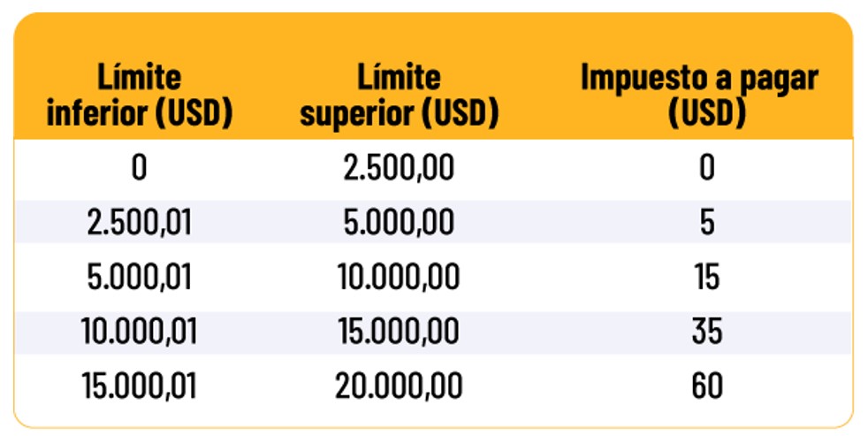Click the upper limit value 2.500,00
This screenshot has height=436, width=868.
pyautogui.click(x=400, y=167)
